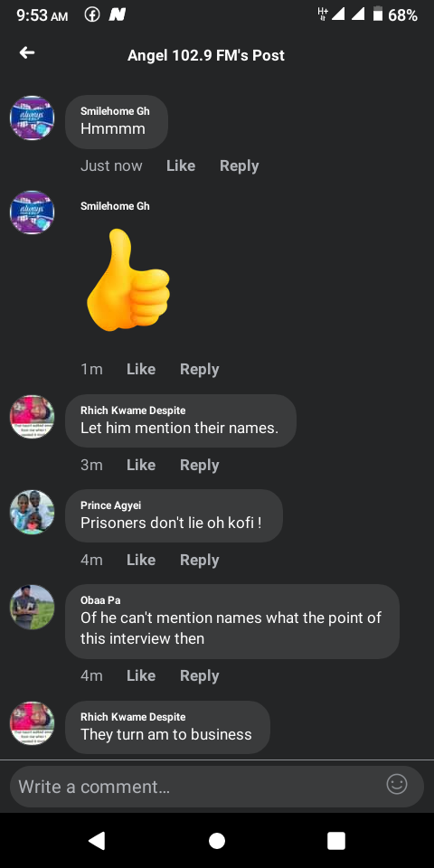Open Prince Agyei's profile picture
Viewport: 434px width, 868px height.
point(33,512)
